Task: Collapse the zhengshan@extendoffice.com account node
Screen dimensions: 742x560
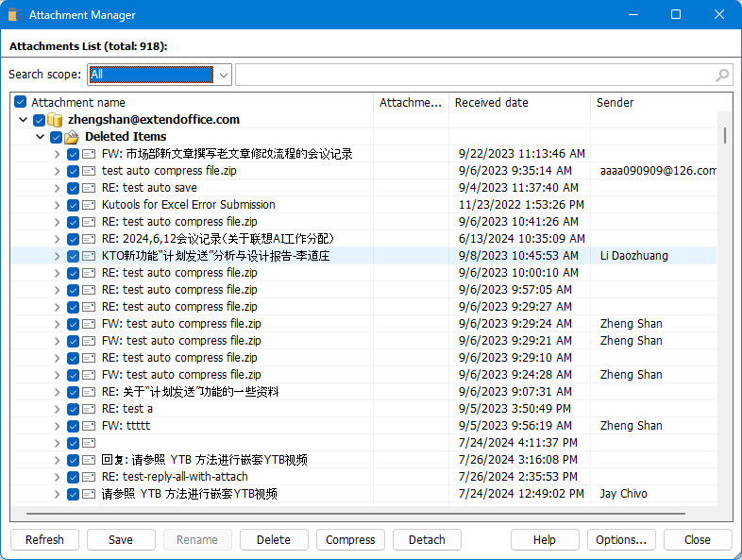Action: [x=23, y=120]
